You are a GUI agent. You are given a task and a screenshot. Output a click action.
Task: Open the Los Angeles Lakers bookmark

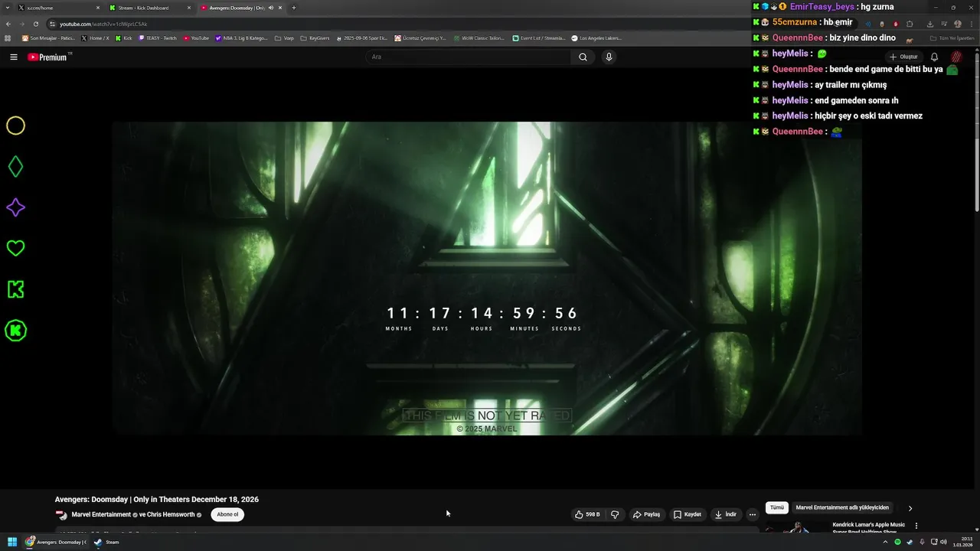[596, 37]
